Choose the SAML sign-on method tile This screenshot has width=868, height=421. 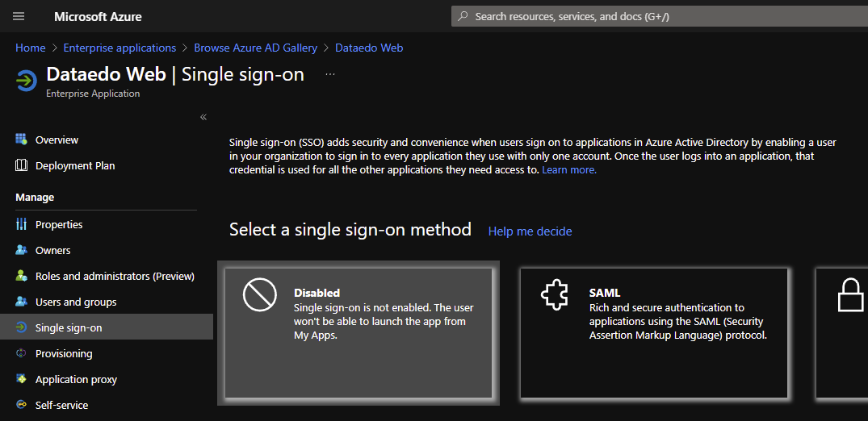point(653,332)
